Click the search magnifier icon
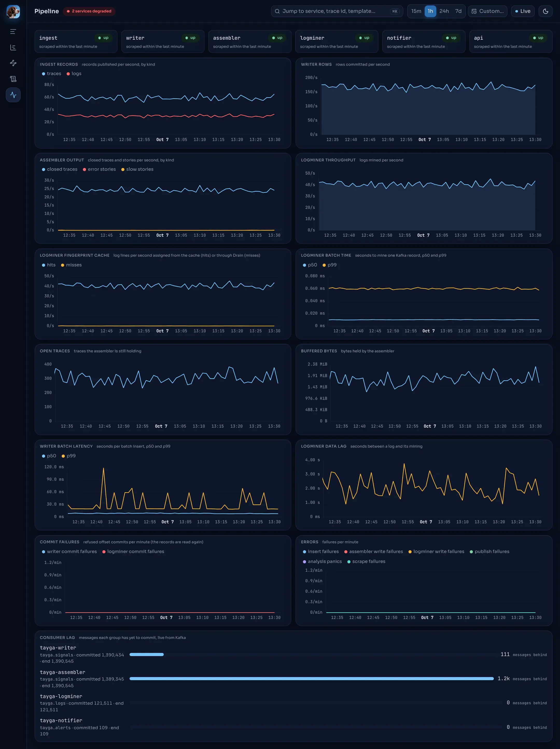Image resolution: width=560 pixels, height=749 pixels. pos(277,11)
